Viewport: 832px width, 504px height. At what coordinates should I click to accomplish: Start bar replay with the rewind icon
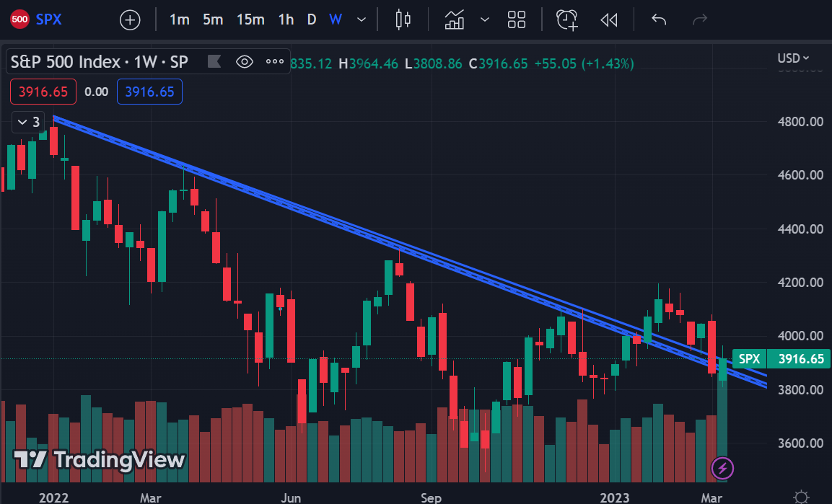[608, 19]
